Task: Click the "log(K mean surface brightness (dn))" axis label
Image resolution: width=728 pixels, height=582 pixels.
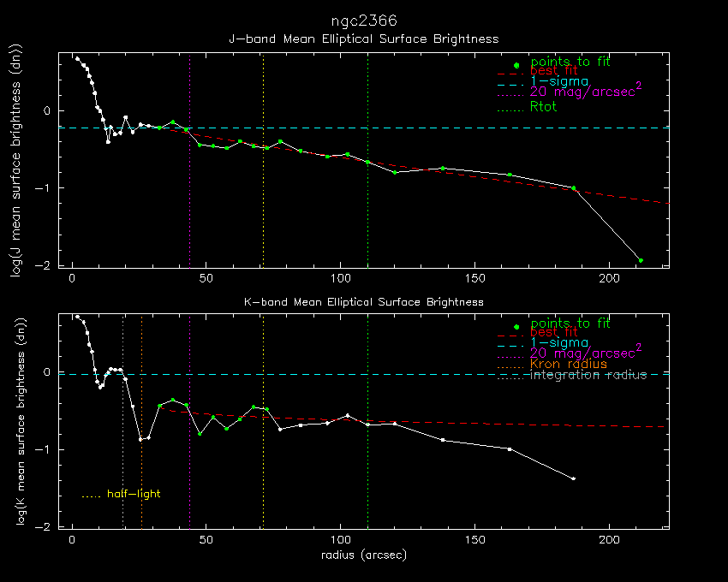Action: point(21,421)
